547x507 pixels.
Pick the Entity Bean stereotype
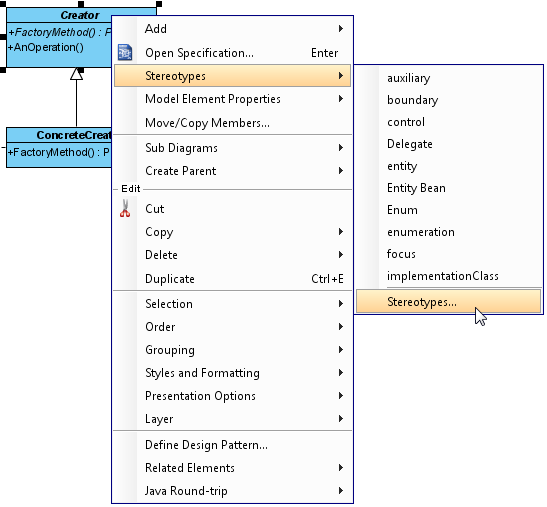coord(448,188)
